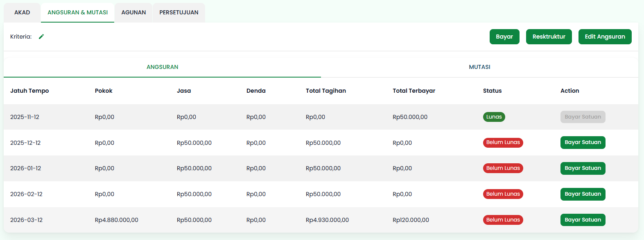Open Edit Angsuran
This screenshot has height=240, width=644.
(605, 37)
